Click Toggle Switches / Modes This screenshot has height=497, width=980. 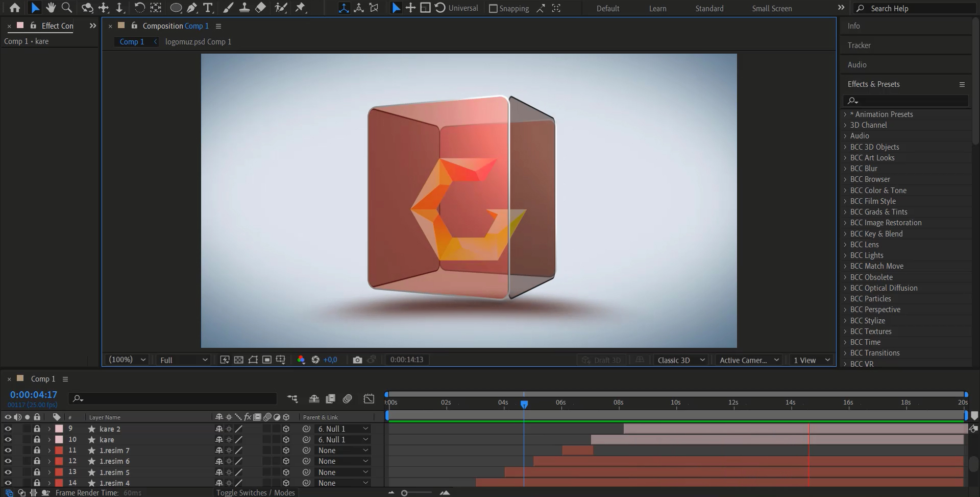[255, 492]
